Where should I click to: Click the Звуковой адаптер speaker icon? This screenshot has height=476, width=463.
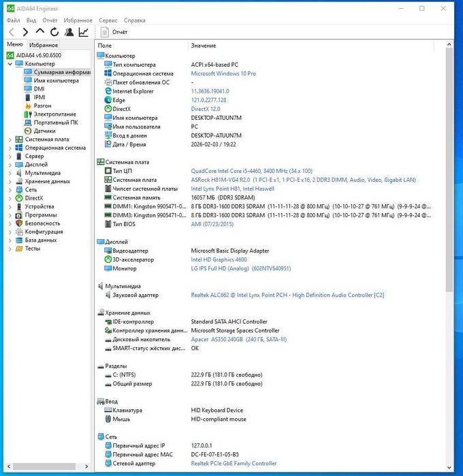108,295
